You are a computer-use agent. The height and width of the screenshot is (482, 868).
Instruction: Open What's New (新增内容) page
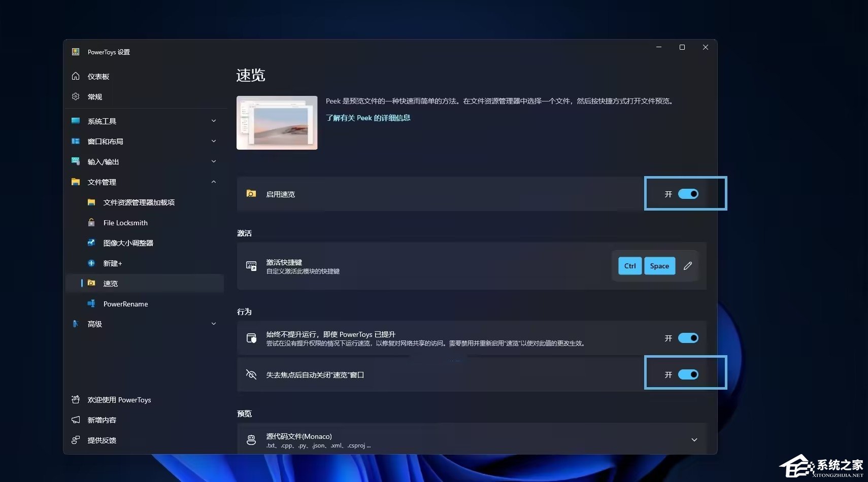[x=145, y=420]
